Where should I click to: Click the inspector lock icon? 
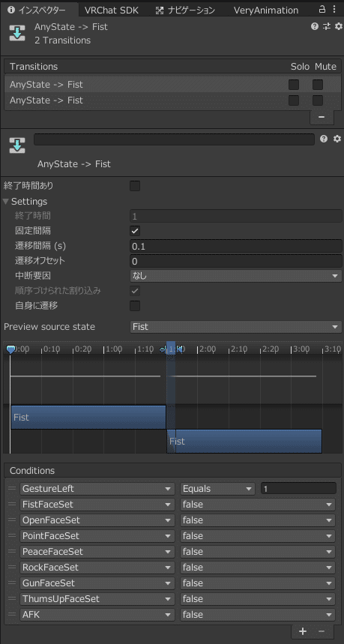click(x=322, y=9)
